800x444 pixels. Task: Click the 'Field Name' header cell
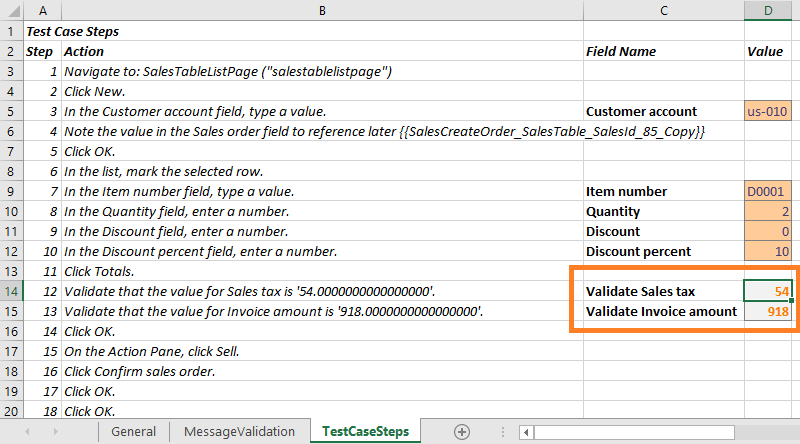point(664,51)
